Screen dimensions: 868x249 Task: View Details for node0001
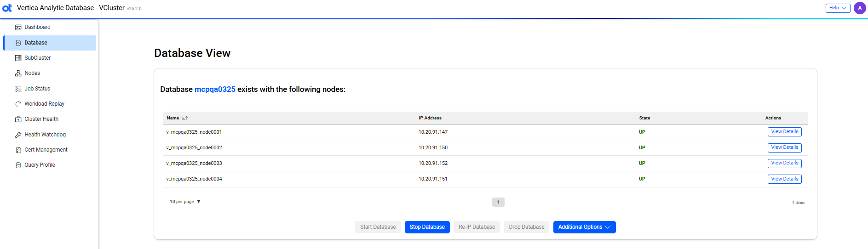click(x=784, y=132)
